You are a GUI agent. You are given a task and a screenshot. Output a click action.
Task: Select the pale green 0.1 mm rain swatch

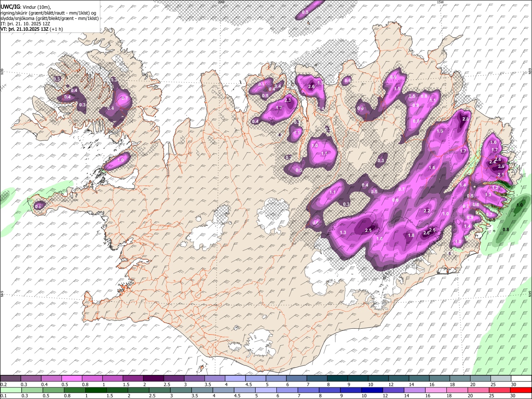pos(11,390)
